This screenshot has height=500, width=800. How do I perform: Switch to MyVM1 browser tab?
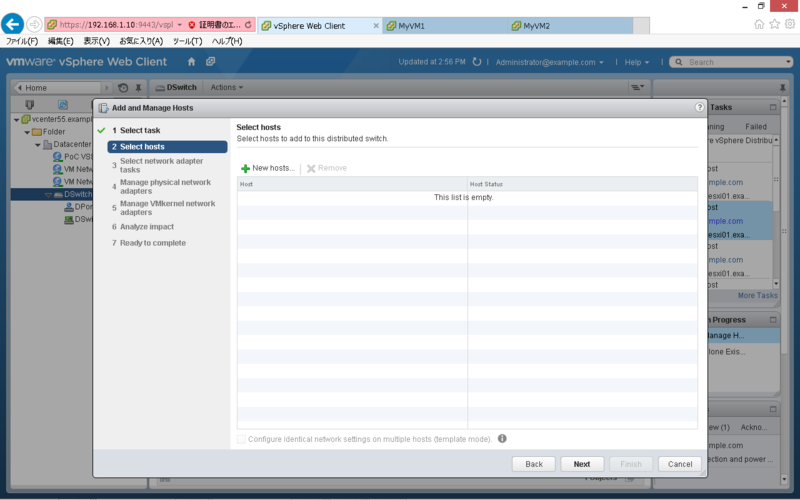(x=445, y=26)
